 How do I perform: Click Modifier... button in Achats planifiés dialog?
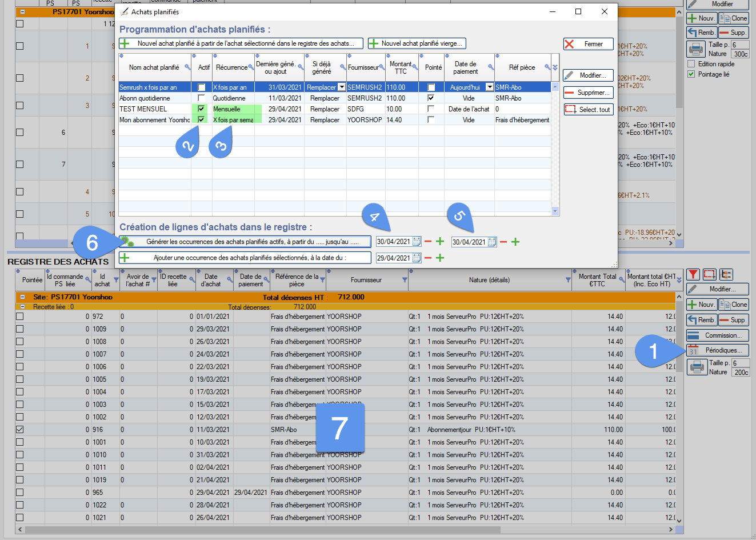[x=589, y=75]
